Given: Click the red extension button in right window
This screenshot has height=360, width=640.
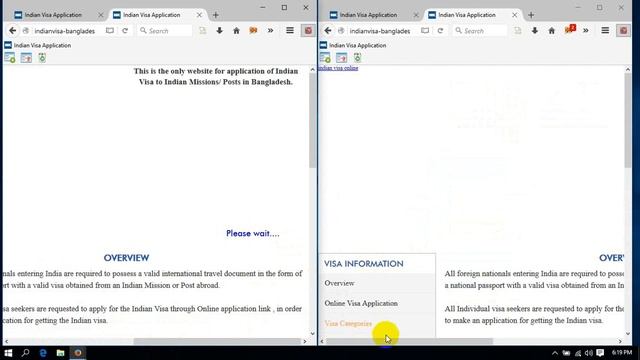Looking at the screenshot, I should (x=623, y=31).
